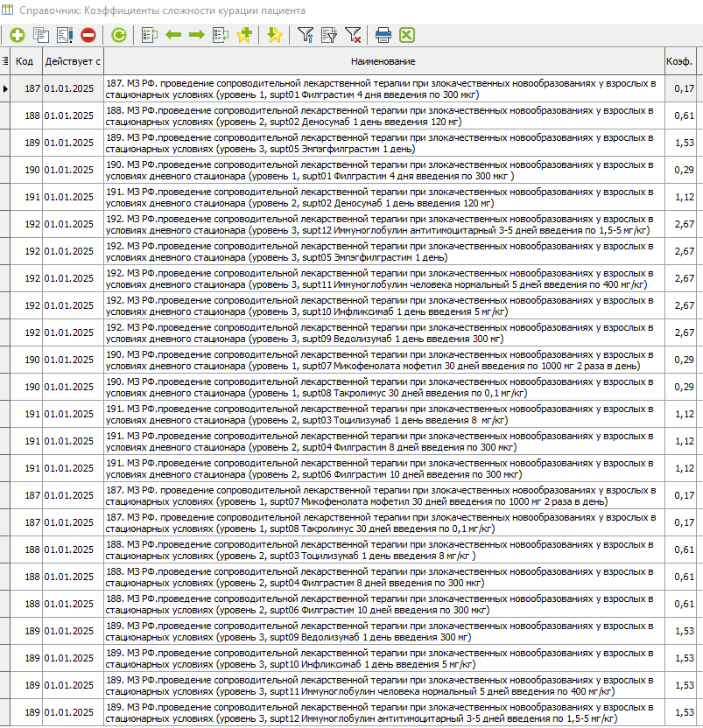Open column chooser at grid's top-left corner
703x728 pixels.
pyautogui.click(x=6, y=61)
